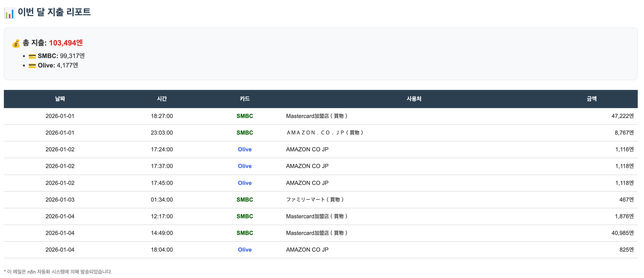Click the red total amount 103,494엔
The height and width of the screenshot is (278, 644).
coord(66,43)
